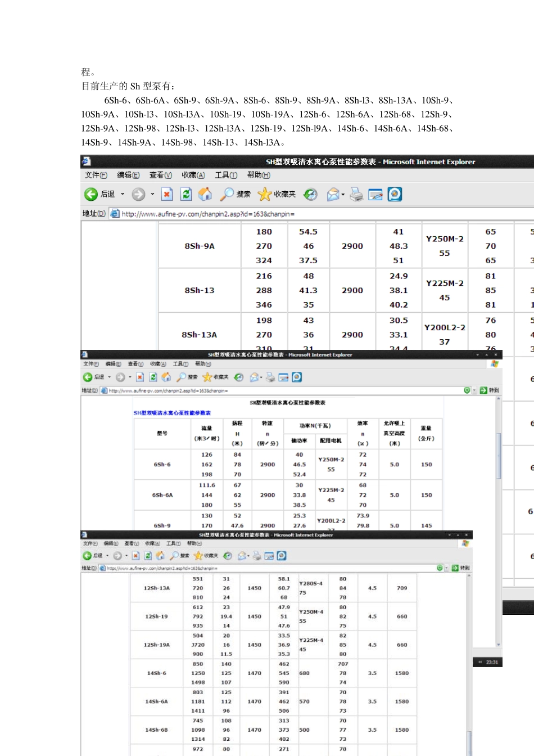Open 工具(T) menu in largest IE window
The image size is (534, 756).
[226, 175]
